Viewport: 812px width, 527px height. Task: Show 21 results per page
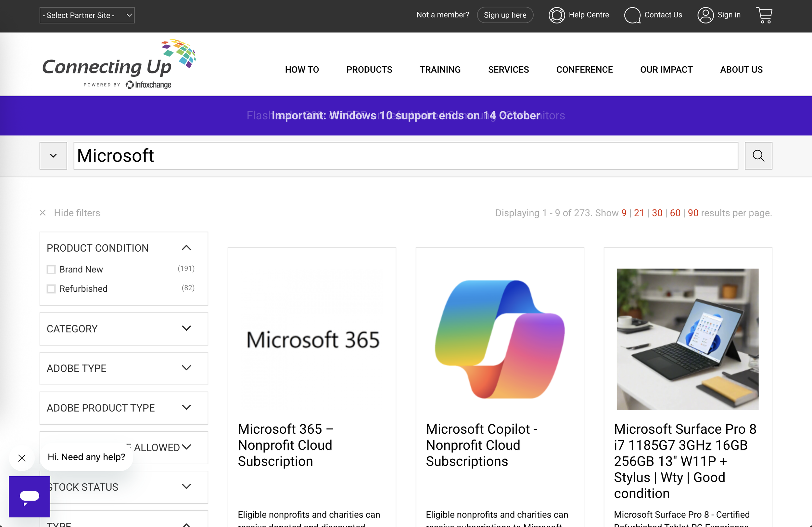click(639, 213)
